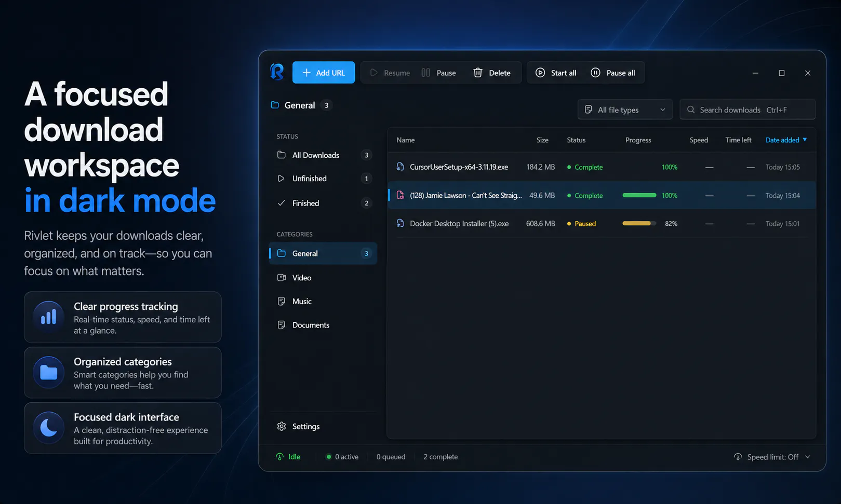The width and height of the screenshot is (841, 504).
Task: Open the Video category
Action: (x=323, y=278)
